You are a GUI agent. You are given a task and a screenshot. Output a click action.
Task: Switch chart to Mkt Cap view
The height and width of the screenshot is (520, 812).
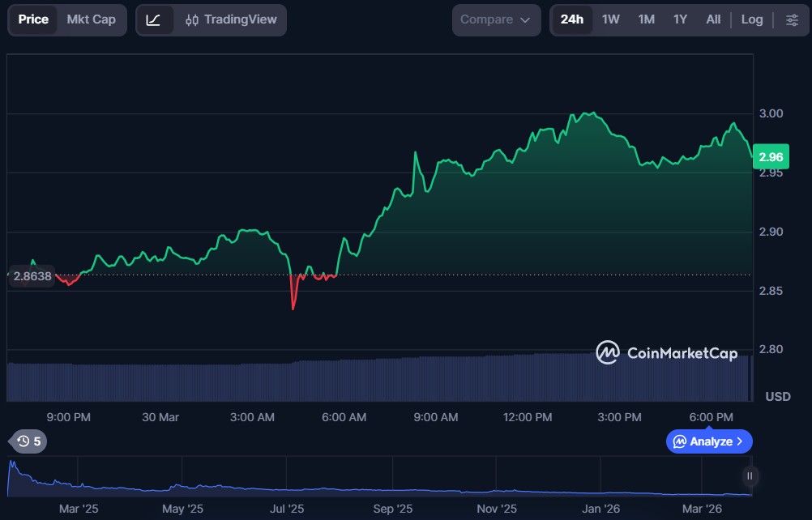[91, 19]
